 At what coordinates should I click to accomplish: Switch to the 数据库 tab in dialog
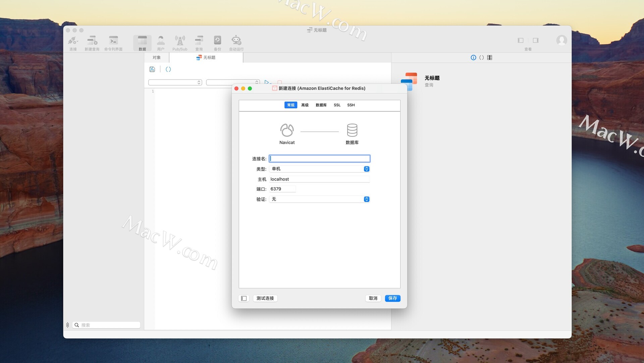coord(321,105)
